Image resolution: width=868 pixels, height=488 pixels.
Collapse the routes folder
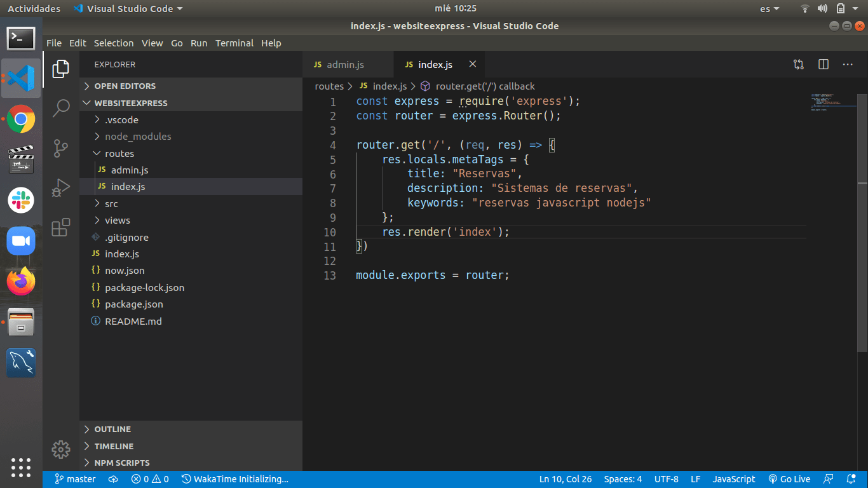[x=119, y=153]
